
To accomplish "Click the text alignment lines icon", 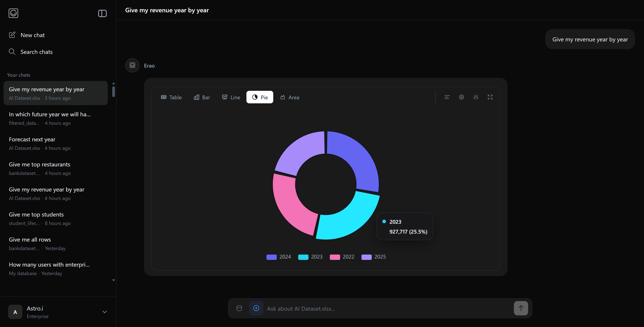I will pyautogui.click(x=447, y=97).
